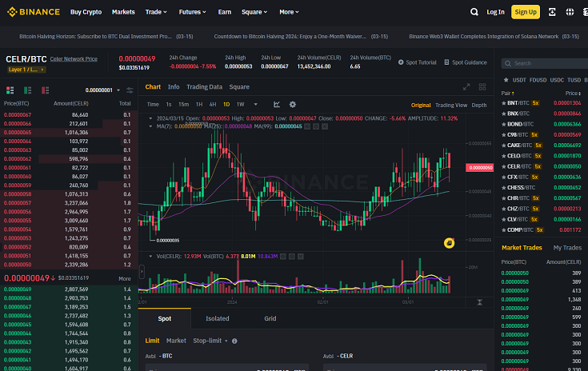Switch chart to Original view
This screenshot has width=588, height=371.
[x=421, y=106]
